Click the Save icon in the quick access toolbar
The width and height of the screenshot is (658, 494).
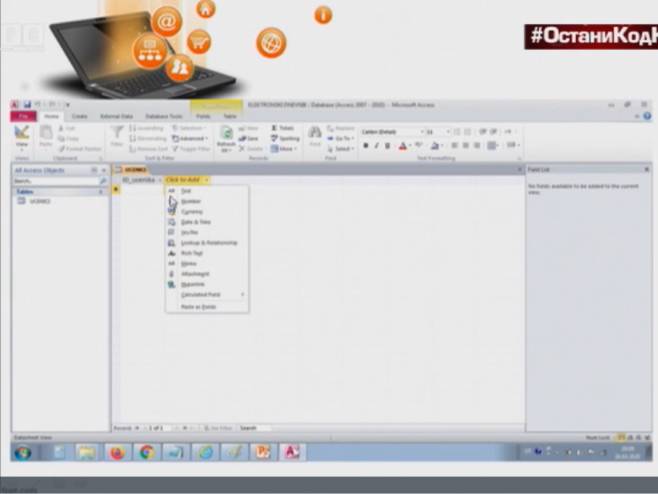pyautogui.click(x=27, y=105)
